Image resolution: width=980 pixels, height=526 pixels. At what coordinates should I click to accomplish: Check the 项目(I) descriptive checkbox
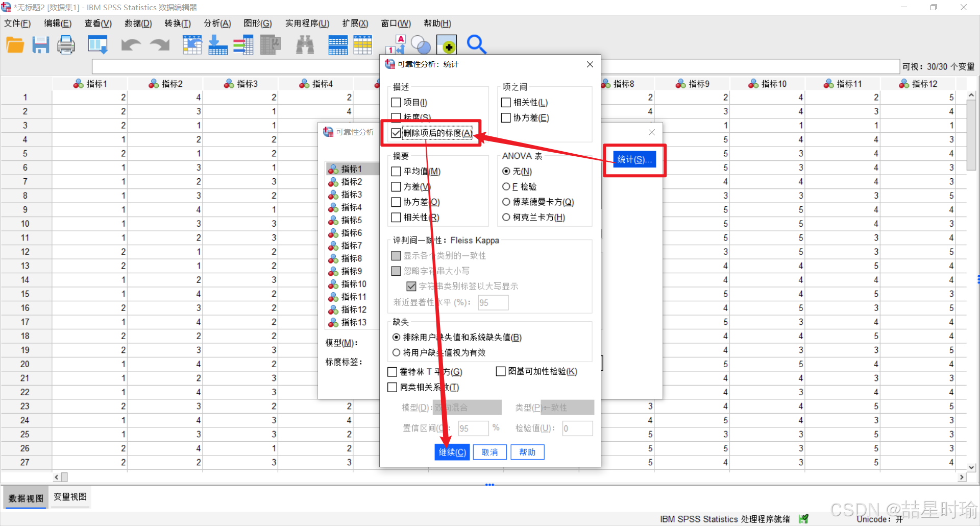tap(396, 103)
